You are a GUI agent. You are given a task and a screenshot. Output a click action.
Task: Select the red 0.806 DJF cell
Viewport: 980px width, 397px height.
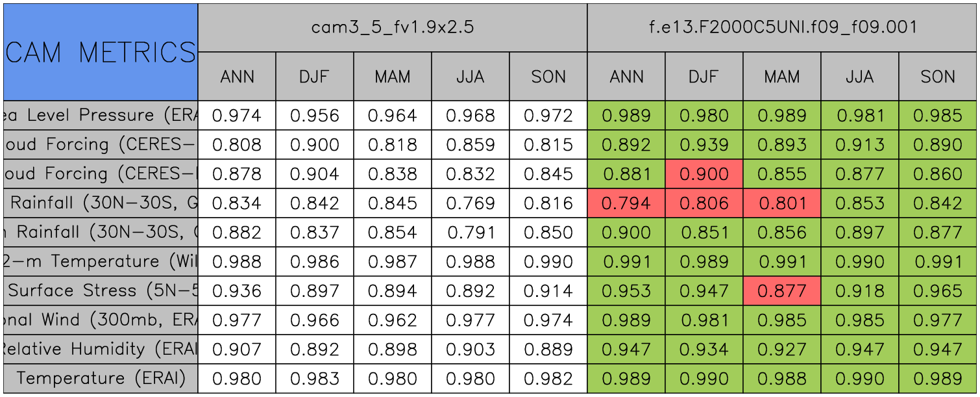tap(704, 203)
